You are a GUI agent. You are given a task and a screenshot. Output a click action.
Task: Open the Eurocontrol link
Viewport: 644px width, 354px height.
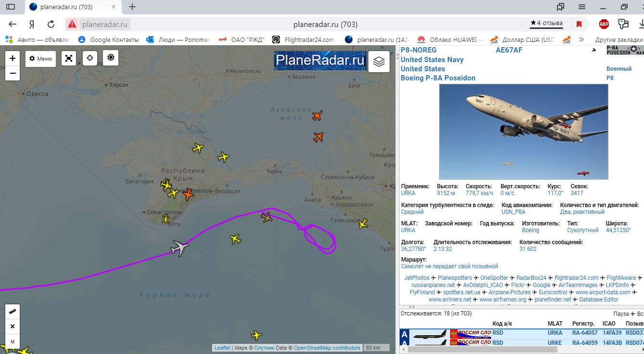tap(553, 292)
